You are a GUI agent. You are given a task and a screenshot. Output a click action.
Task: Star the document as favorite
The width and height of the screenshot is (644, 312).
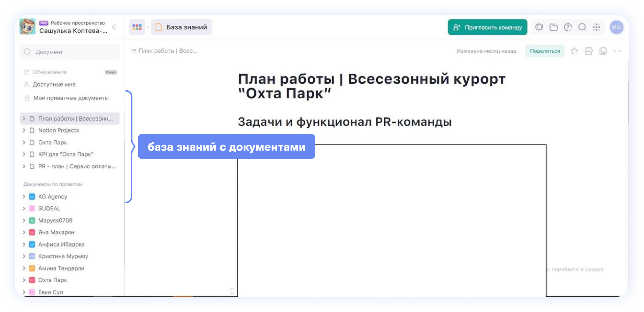click(574, 51)
